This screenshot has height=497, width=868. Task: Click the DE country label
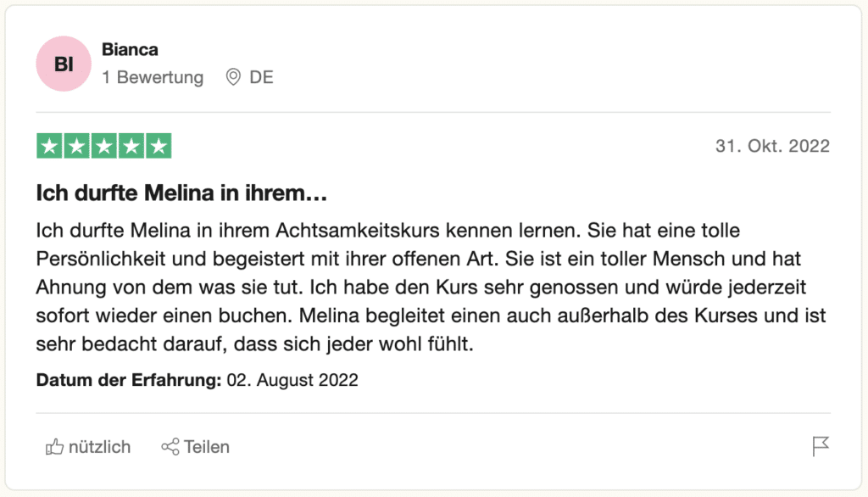coord(261,77)
